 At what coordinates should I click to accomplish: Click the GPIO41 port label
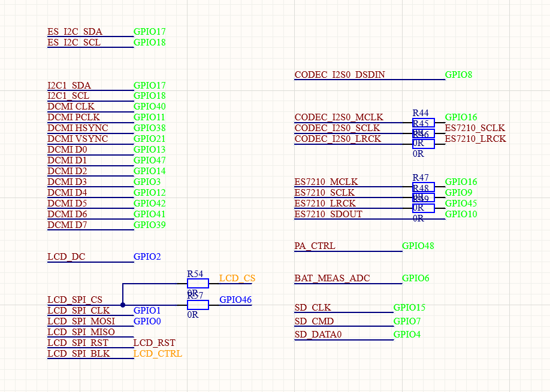pos(149,214)
